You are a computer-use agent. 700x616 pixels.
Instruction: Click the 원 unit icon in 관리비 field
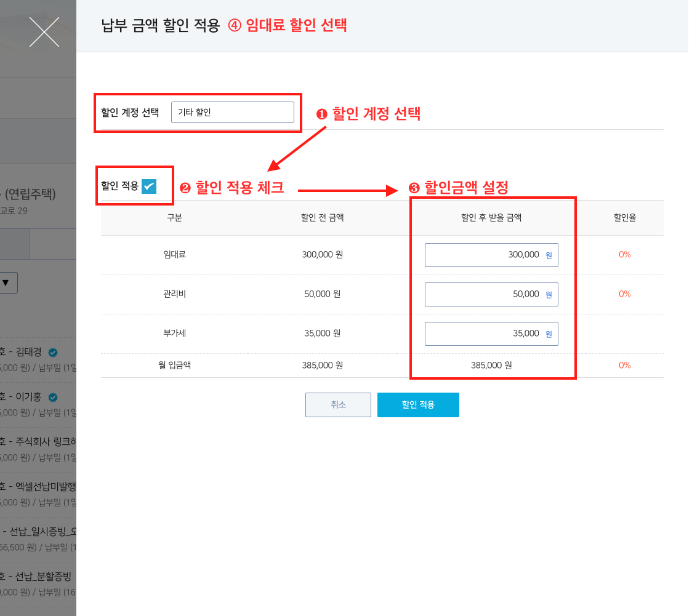[549, 294]
